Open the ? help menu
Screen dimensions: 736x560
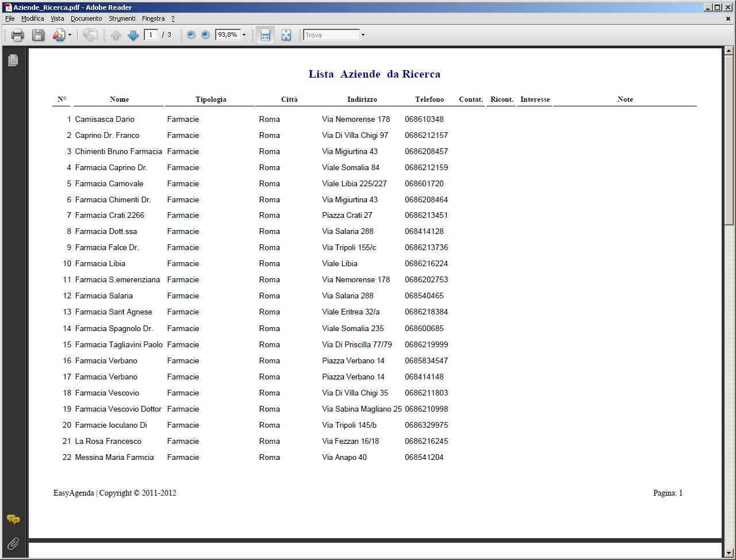coord(173,18)
